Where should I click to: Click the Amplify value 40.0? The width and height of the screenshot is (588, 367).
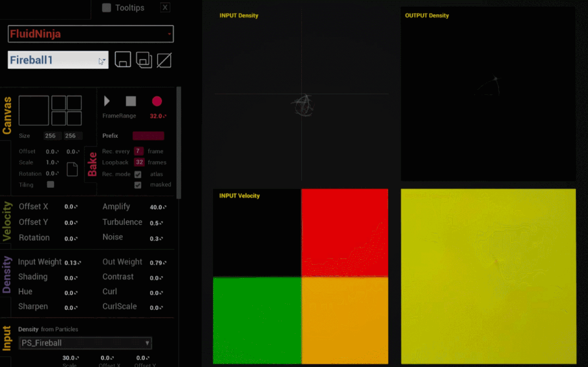[157, 207]
